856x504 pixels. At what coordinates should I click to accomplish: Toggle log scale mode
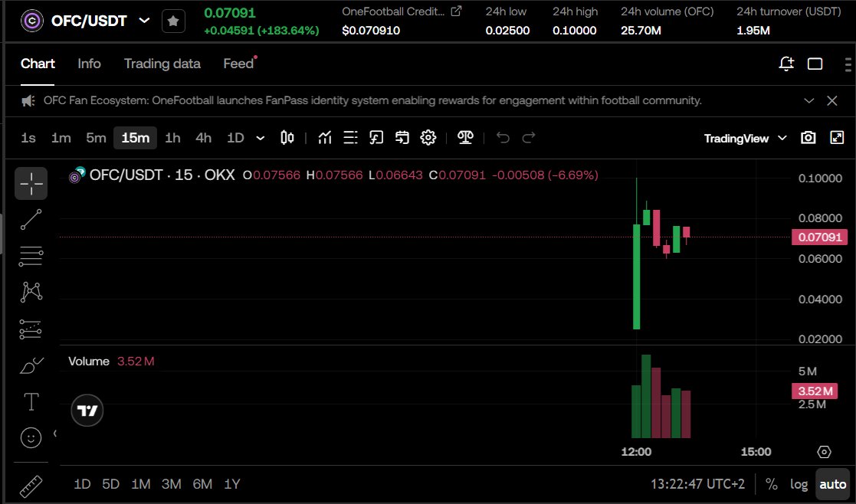pyautogui.click(x=799, y=484)
